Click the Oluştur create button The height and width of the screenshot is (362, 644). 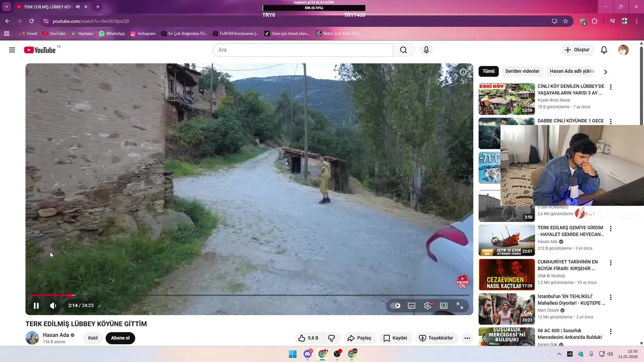coord(578,50)
